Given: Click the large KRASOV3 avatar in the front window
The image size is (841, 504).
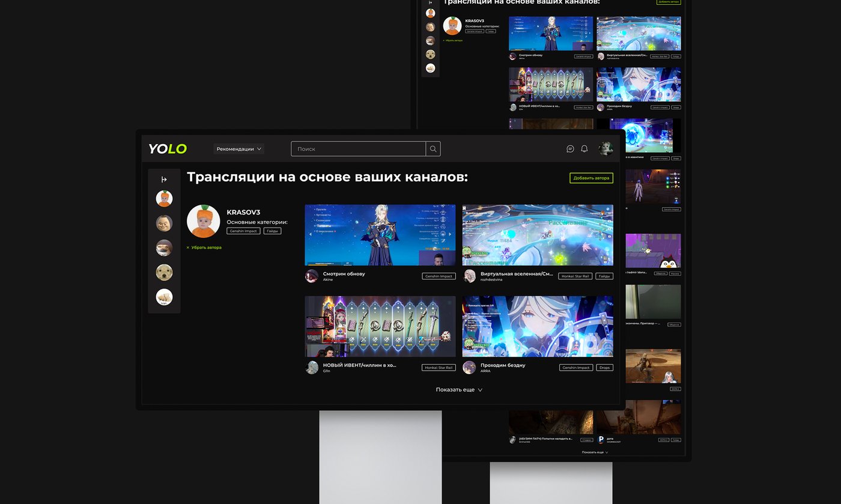Looking at the screenshot, I should [x=204, y=221].
